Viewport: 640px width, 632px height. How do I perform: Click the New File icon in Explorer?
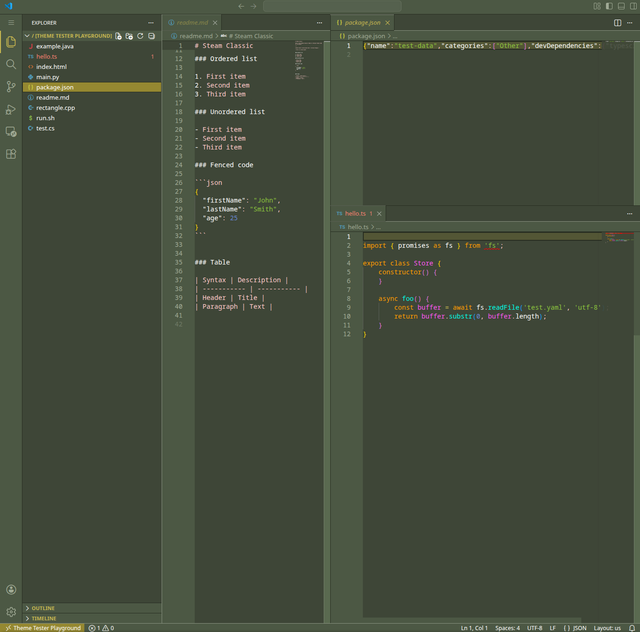(118, 36)
